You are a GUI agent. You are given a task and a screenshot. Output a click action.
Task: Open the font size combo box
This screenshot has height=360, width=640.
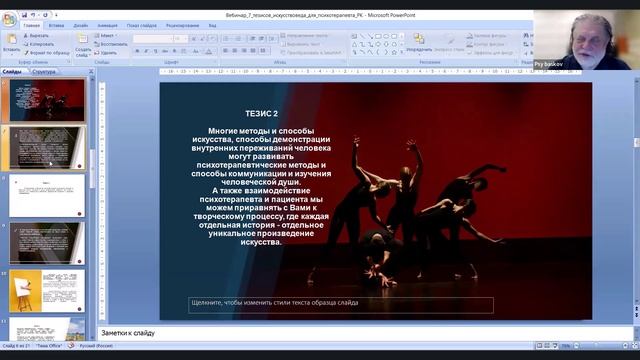tap(181, 39)
